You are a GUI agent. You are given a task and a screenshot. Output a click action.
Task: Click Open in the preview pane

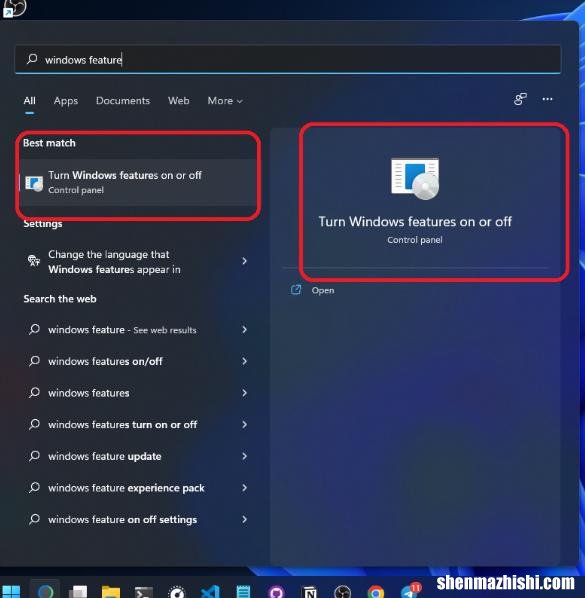tap(323, 291)
